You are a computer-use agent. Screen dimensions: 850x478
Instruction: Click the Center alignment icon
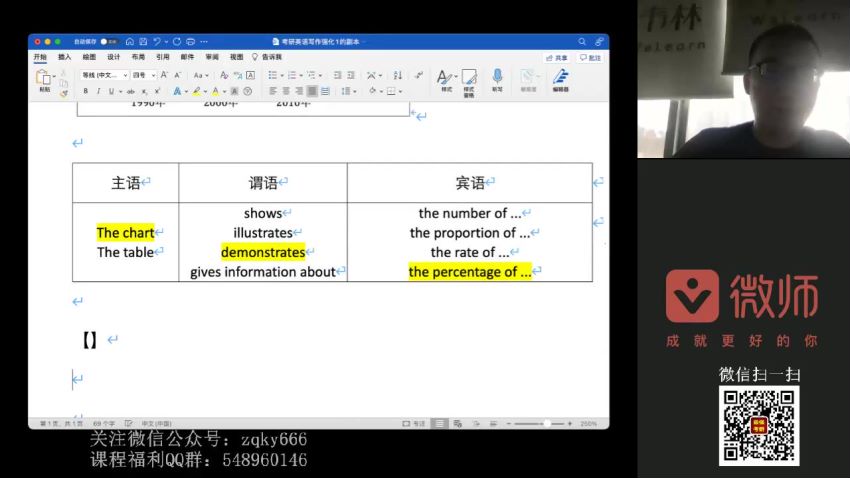pos(286,91)
